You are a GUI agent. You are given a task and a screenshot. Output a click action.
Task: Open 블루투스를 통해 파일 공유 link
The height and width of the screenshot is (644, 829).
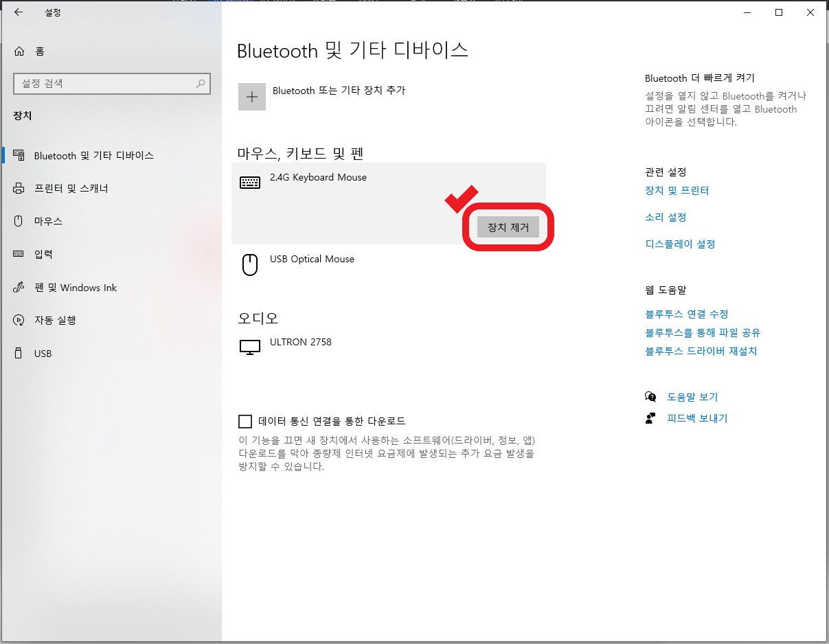(x=703, y=332)
